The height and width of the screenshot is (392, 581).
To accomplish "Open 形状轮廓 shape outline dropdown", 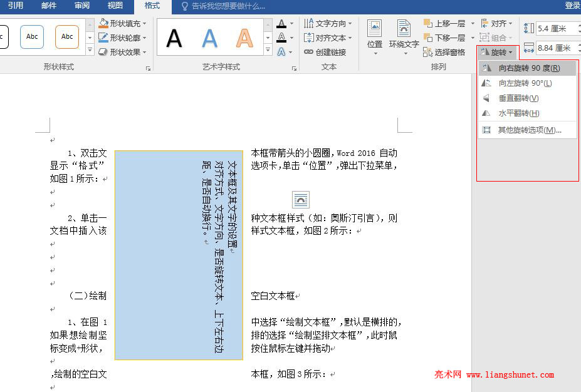I will (x=123, y=38).
